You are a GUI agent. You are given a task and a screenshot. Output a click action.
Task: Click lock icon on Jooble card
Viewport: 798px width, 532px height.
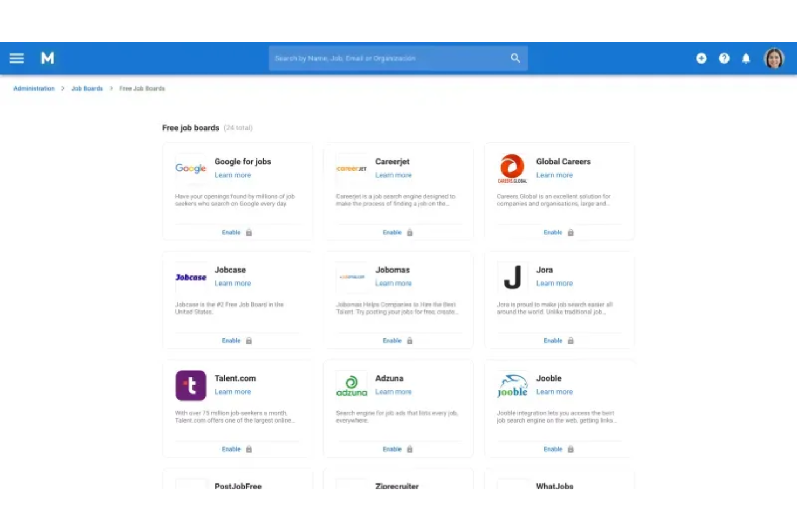point(570,450)
